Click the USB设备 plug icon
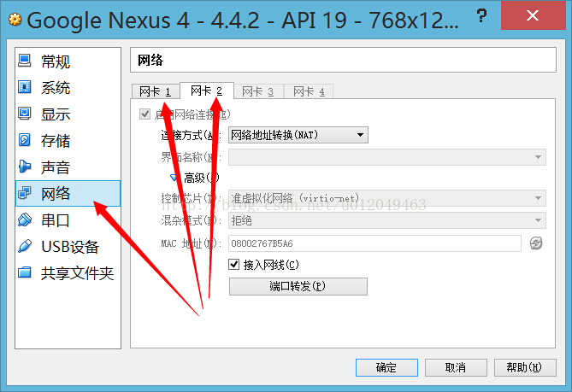572x392 pixels. (25, 246)
